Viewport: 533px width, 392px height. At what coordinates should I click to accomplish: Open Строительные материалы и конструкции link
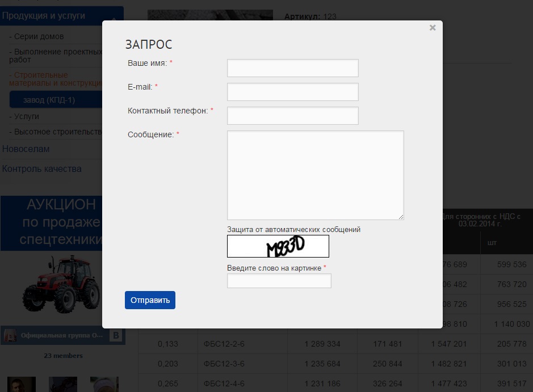tap(56, 79)
